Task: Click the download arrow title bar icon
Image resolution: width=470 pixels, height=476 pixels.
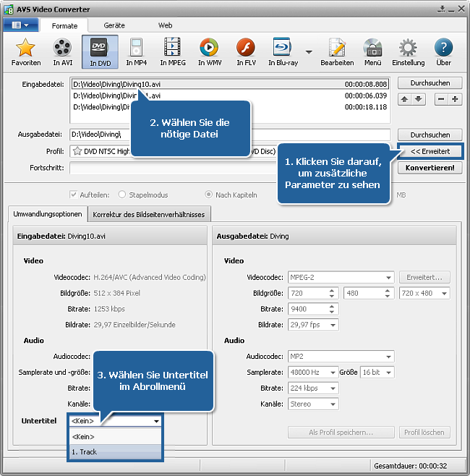Action: [x=442, y=9]
